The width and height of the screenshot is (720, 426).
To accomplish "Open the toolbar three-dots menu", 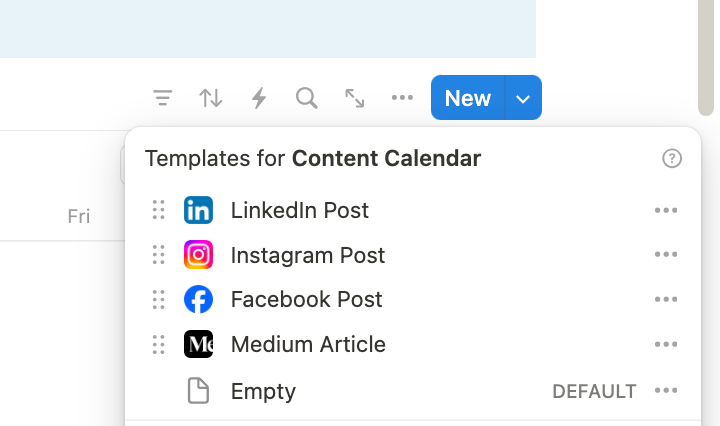I will coord(402,98).
